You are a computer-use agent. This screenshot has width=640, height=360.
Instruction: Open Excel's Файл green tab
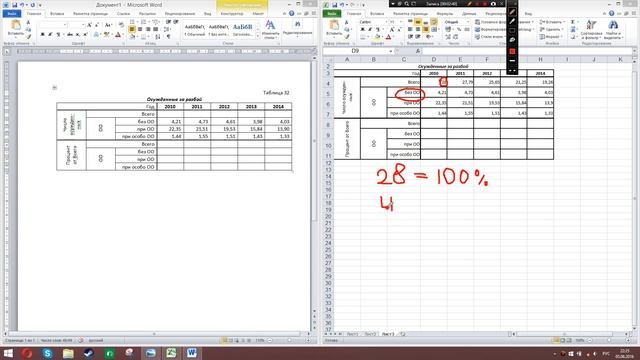pyautogui.click(x=331, y=14)
